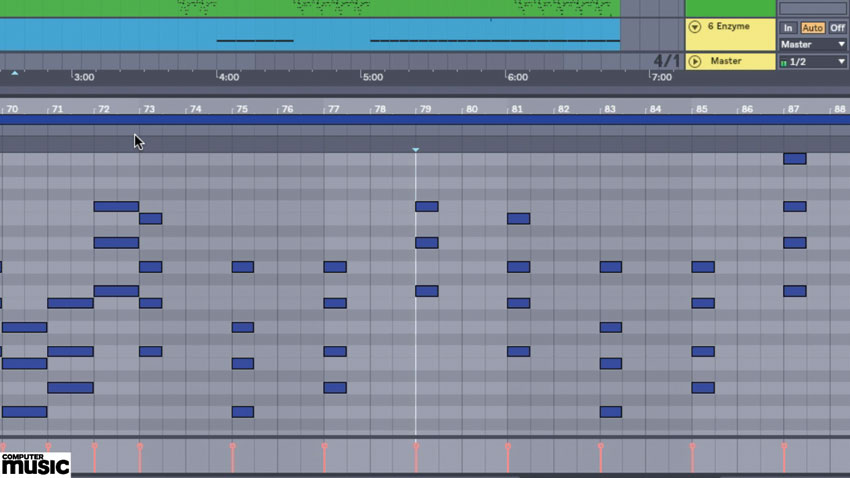
Task: Click bar 74 on the clip ruler
Action: tap(196, 109)
